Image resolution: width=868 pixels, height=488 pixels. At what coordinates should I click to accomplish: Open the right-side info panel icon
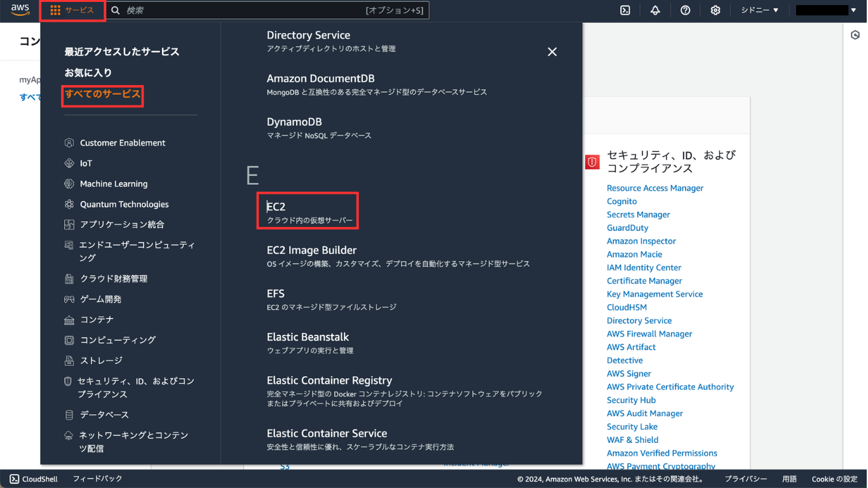[855, 35]
